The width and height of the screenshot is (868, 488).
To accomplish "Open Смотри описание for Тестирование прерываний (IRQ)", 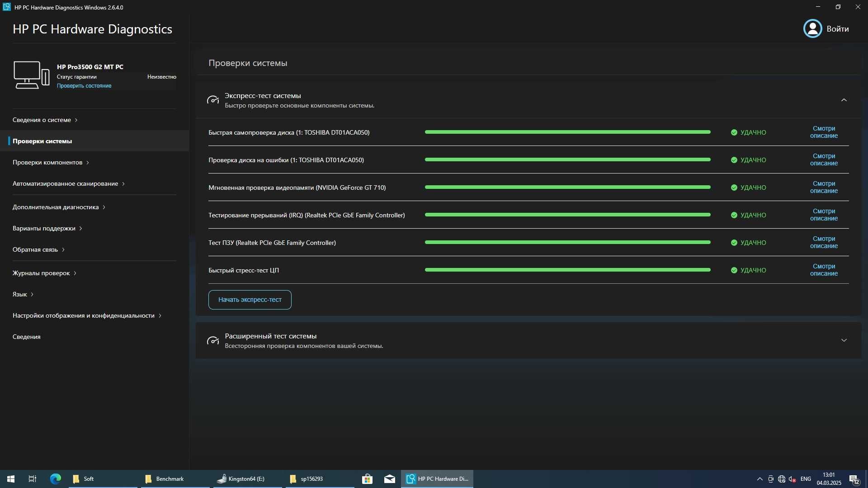I will pos(824,215).
